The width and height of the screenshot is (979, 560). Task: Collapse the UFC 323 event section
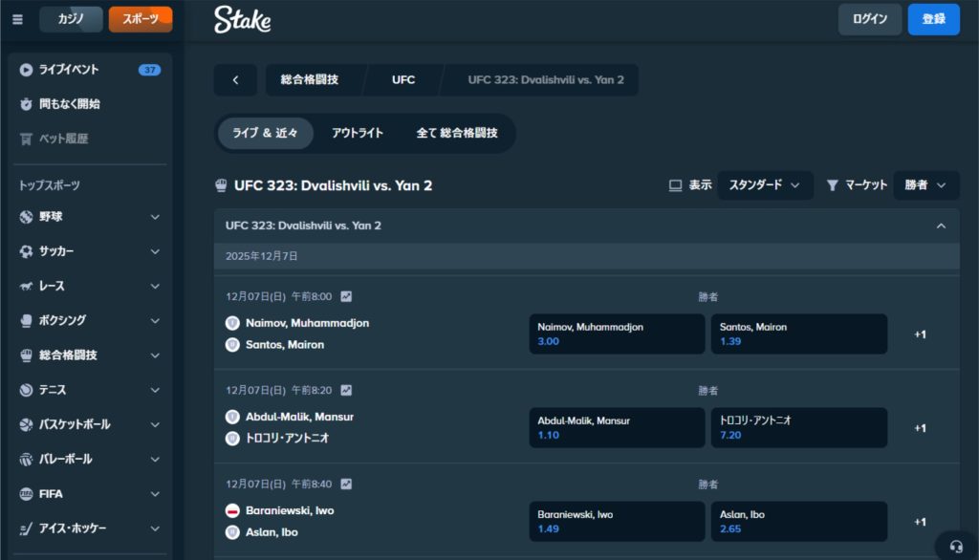coord(941,226)
